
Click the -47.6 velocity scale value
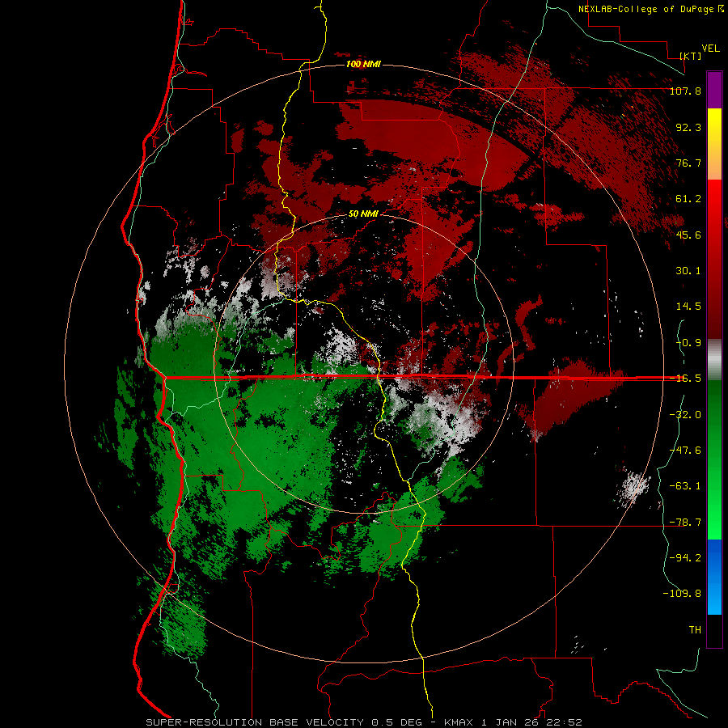point(685,451)
